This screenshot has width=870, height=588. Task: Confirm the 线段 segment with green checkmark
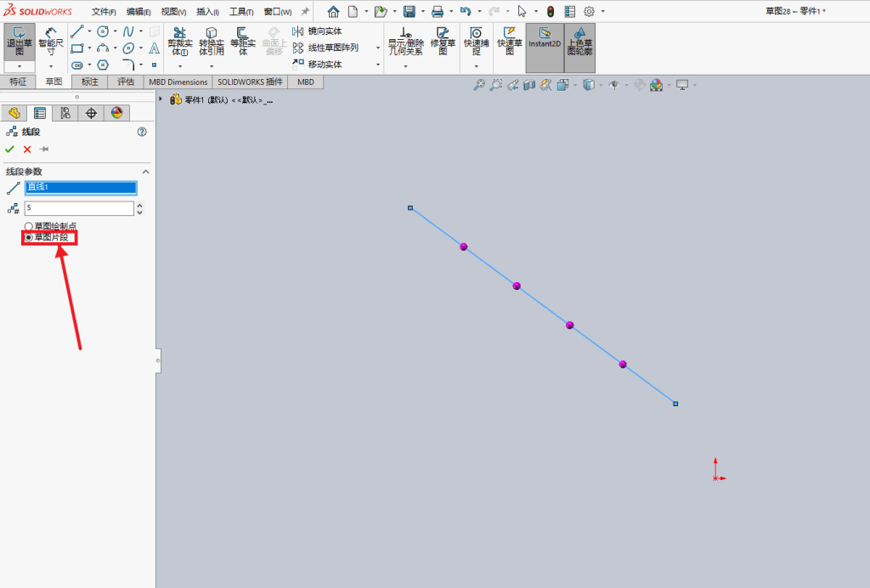(x=9, y=149)
